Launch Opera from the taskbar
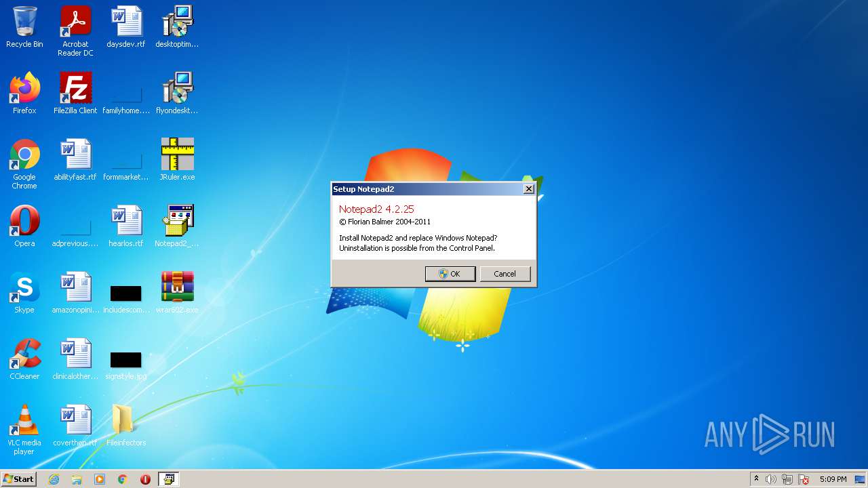The image size is (868, 488). [x=145, y=479]
